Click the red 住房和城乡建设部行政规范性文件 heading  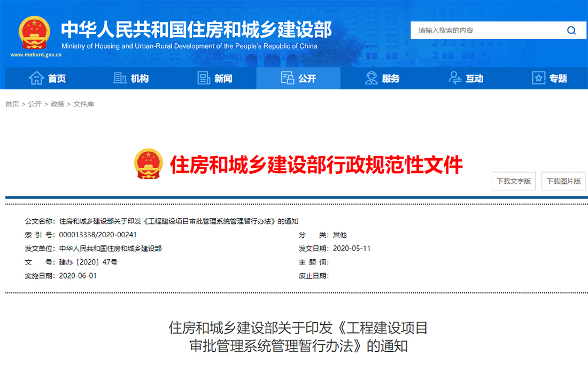(316, 165)
